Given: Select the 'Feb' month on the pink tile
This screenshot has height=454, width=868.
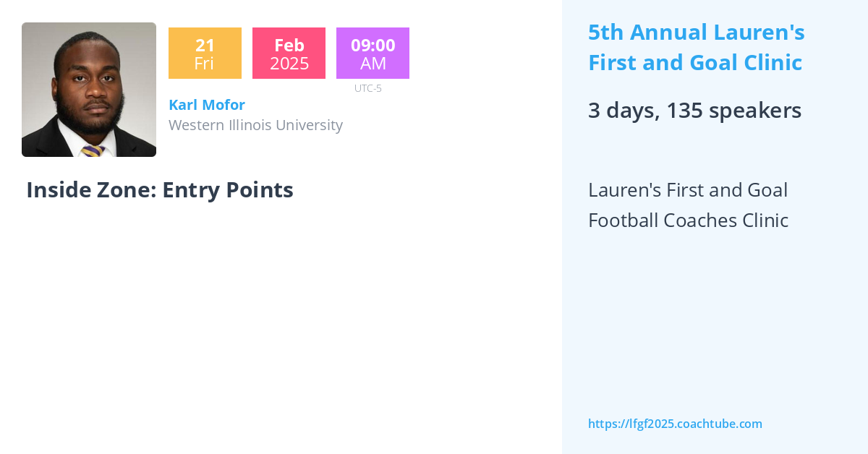Looking at the screenshot, I should [x=289, y=45].
